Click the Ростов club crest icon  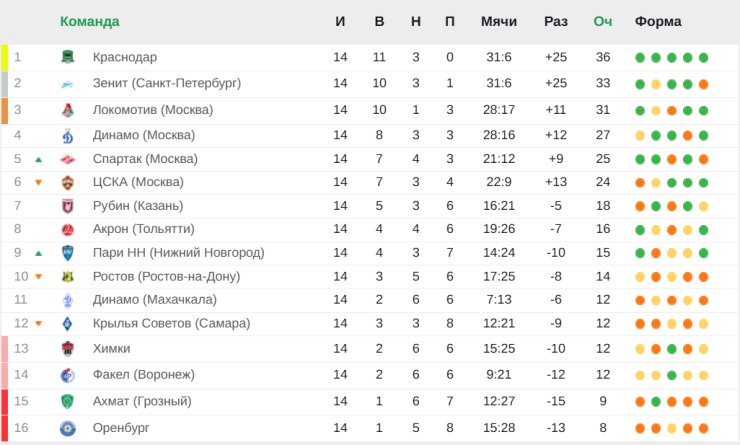pos(67,277)
